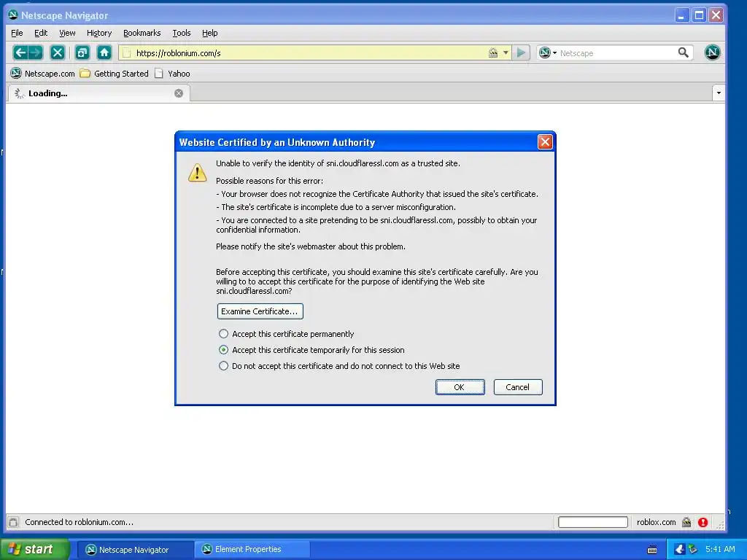Click the Examine Certificate button
Viewport: 747px width, 560px height.
coord(260,311)
